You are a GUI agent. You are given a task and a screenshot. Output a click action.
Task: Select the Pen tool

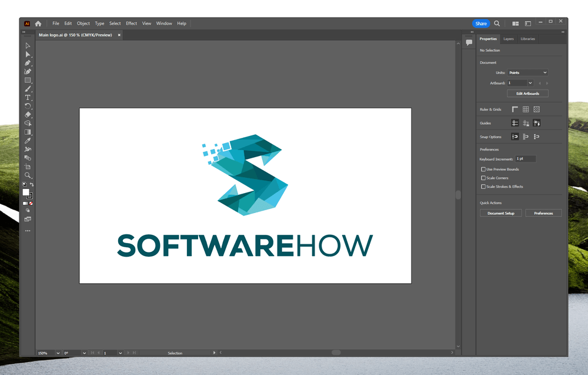coord(28,63)
